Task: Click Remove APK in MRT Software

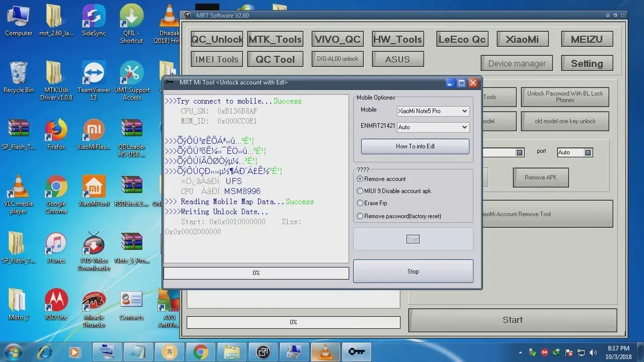Action: (x=541, y=177)
